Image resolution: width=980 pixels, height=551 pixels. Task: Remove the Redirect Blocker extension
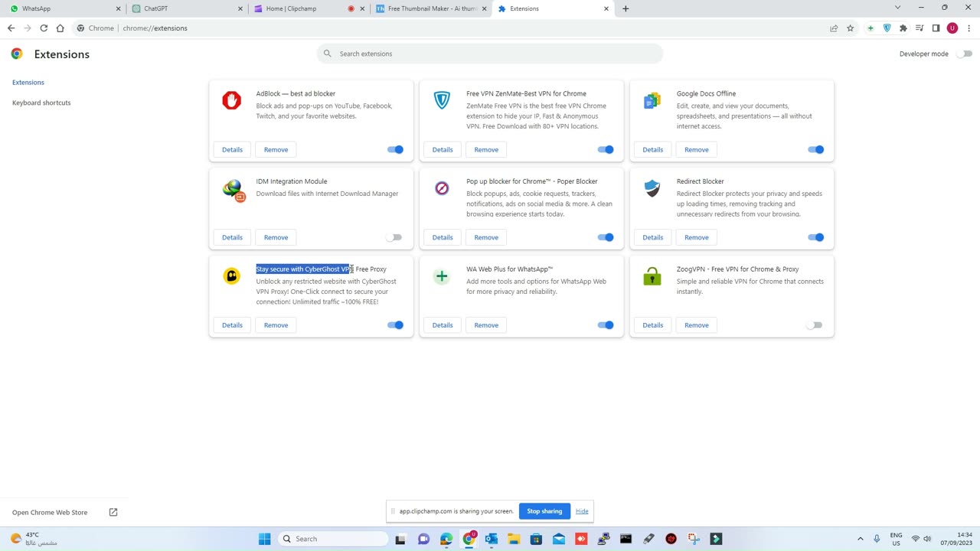click(x=697, y=237)
